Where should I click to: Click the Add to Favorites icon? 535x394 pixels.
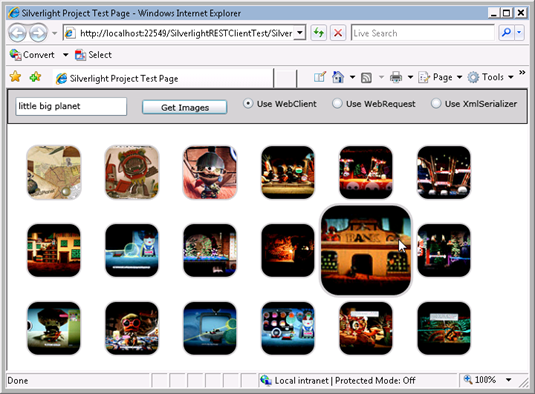point(35,77)
